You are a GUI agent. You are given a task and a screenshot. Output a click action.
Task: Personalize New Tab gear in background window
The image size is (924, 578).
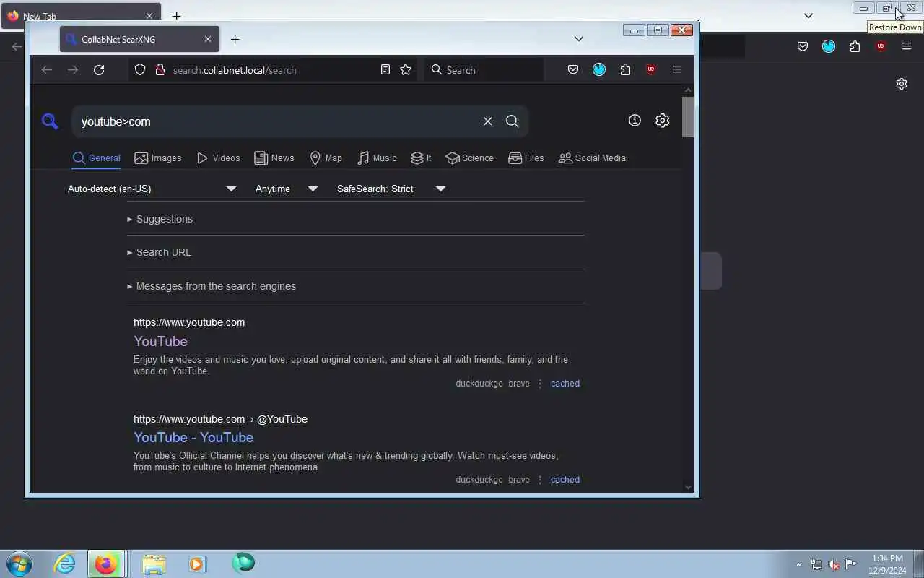[902, 84]
